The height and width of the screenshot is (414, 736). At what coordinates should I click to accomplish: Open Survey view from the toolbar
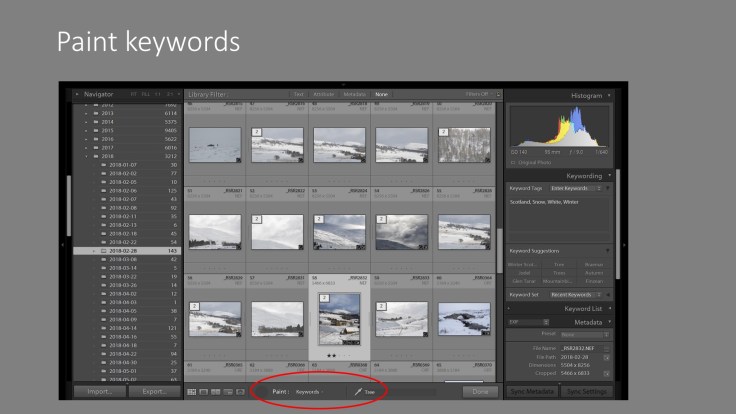tap(227, 392)
